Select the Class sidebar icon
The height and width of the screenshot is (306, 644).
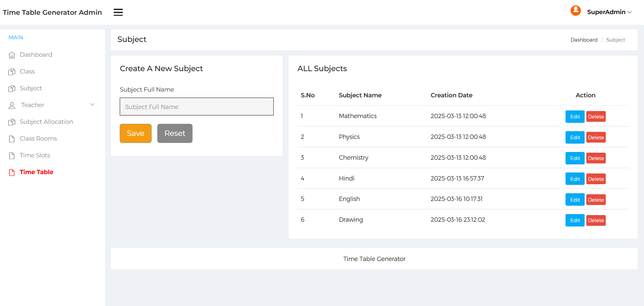(12, 71)
